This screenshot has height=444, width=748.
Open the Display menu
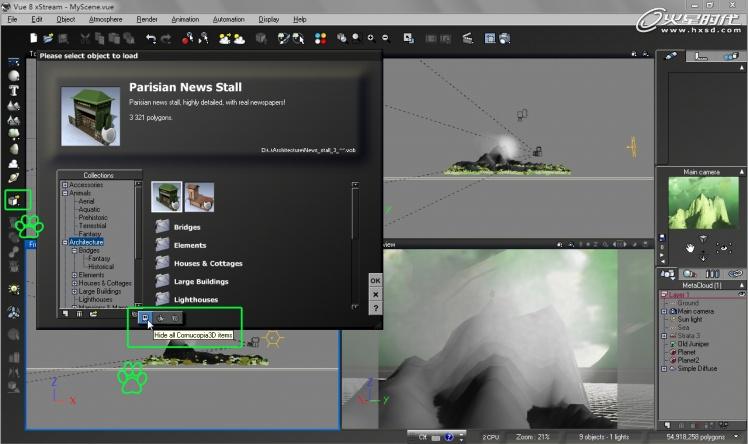tap(269, 20)
